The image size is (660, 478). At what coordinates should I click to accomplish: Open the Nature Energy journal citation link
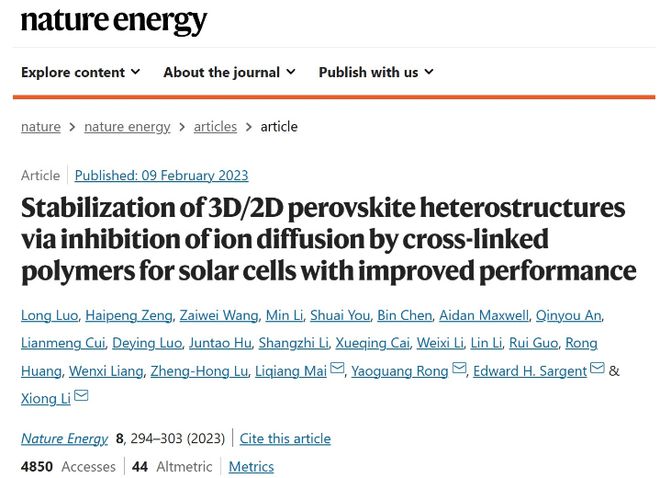click(x=64, y=438)
